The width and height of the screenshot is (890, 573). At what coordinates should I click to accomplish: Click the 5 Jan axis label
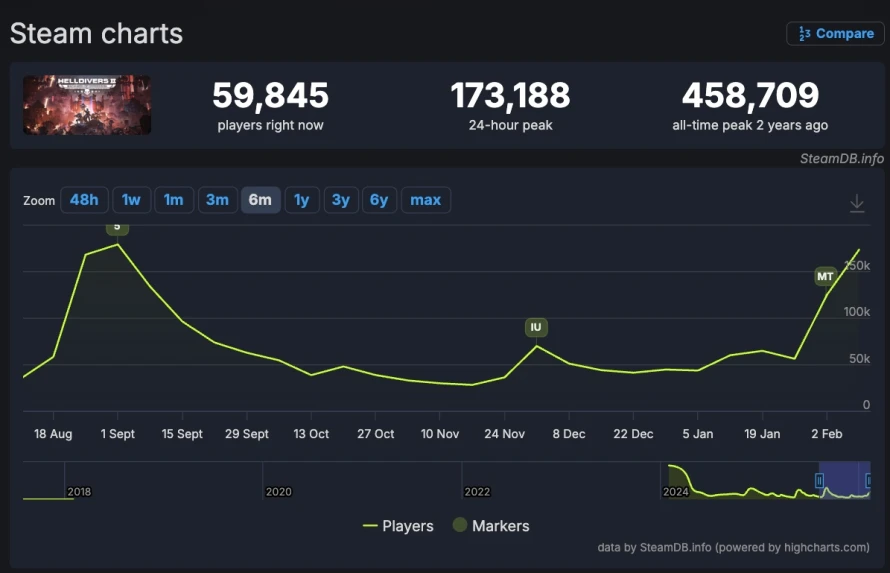698,434
